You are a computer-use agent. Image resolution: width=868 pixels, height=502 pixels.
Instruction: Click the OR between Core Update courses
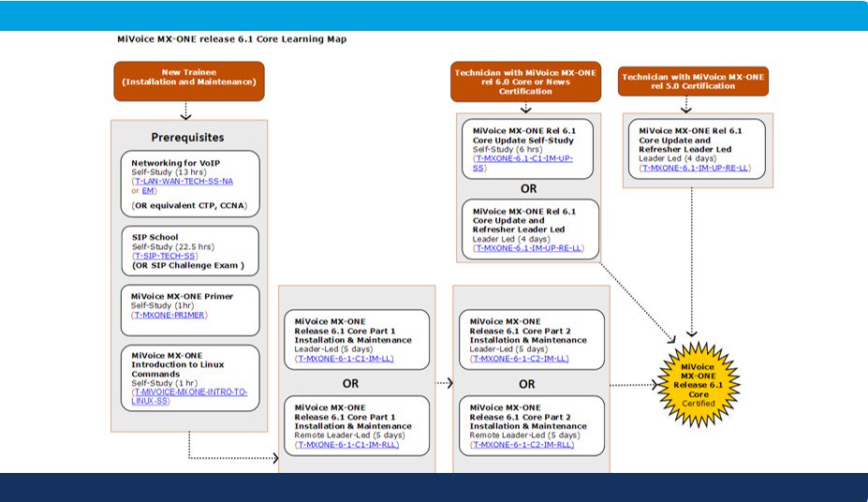click(x=529, y=189)
